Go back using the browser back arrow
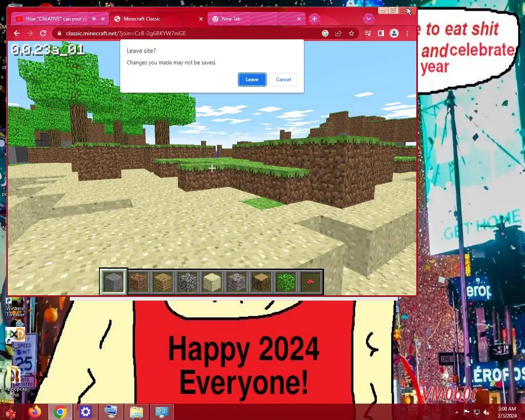This screenshot has width=525, height=420. pos(17,33)
